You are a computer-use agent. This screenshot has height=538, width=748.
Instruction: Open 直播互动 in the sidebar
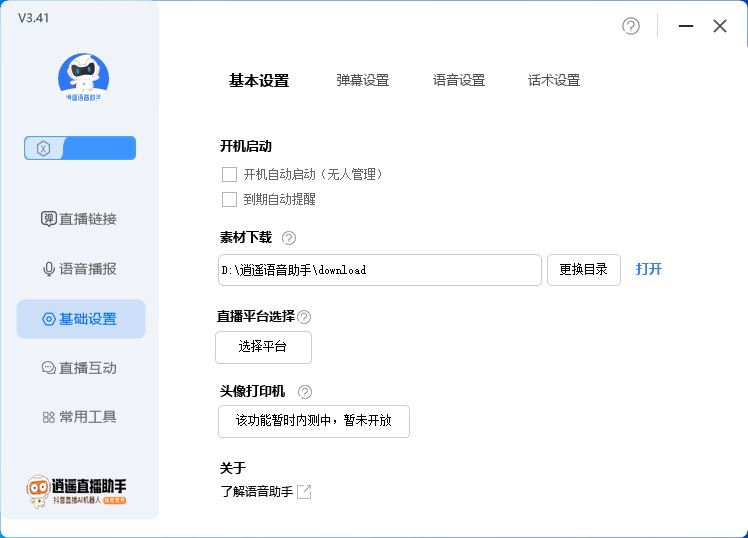click(x=80, y=368)
